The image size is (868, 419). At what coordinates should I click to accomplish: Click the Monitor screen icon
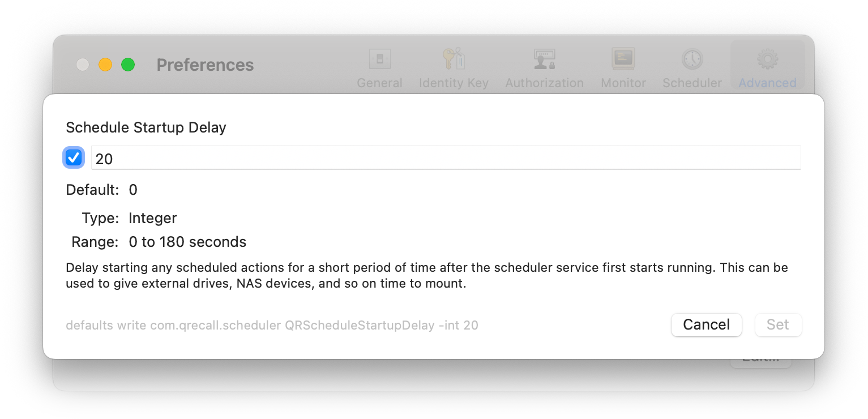(623, 59)
